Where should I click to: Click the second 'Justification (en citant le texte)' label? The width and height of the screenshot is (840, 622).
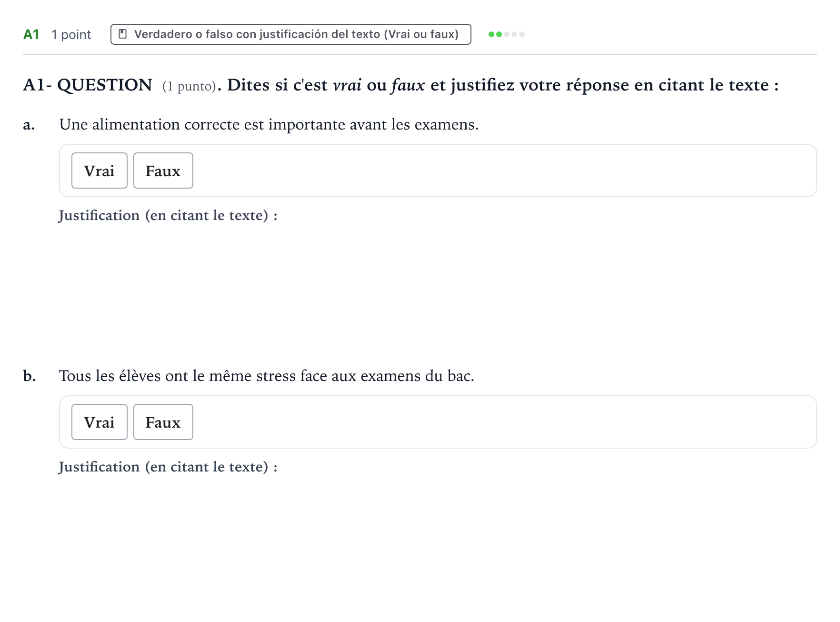(168, 467)
